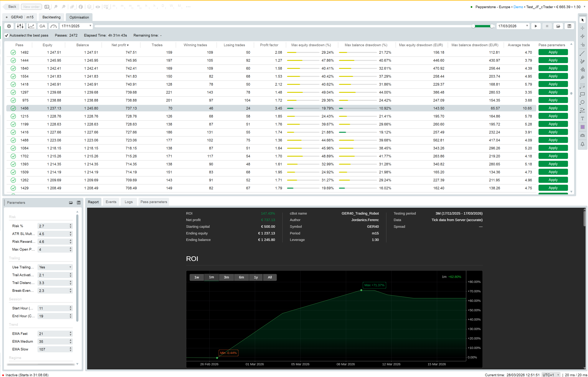Switch to the Backtesting tab

(x=51, y=17)
